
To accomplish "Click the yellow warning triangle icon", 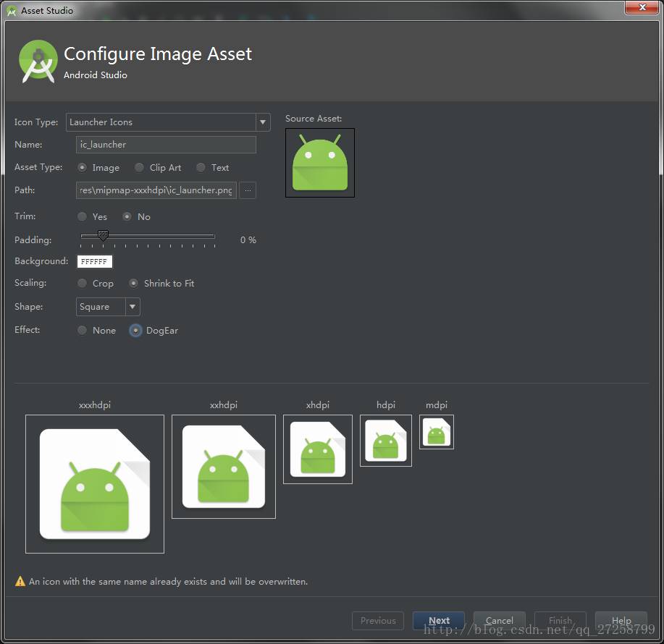I will point(20,581).
